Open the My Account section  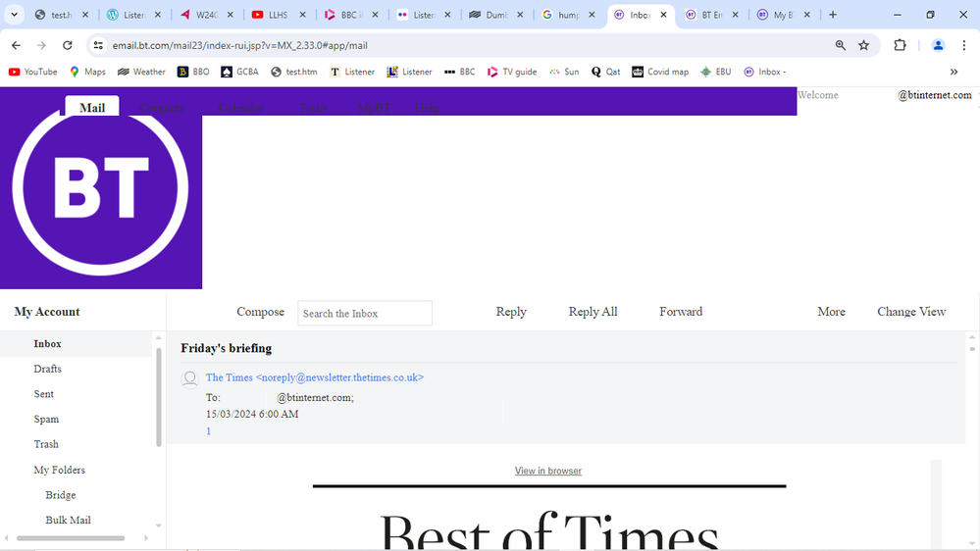coord(47,311)
